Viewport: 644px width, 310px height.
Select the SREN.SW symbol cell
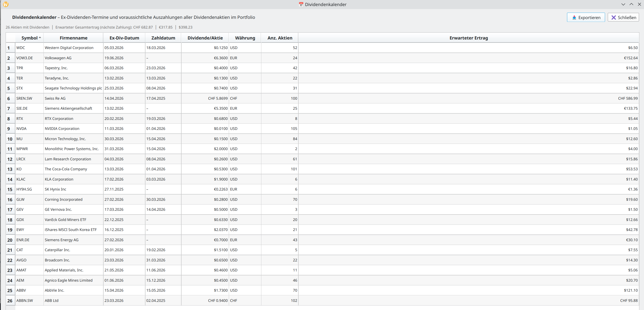[30, 98]
